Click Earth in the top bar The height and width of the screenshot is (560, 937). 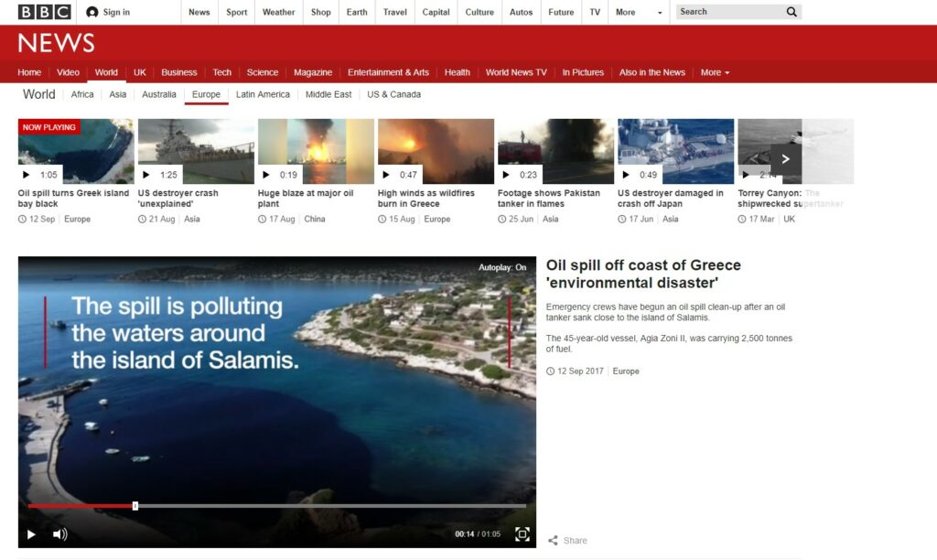[x=357, y=12]
